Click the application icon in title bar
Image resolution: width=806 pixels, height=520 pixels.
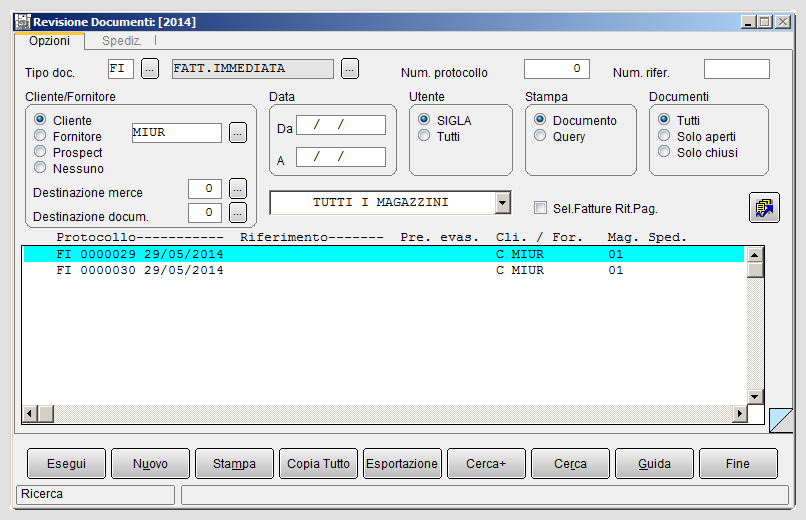[23, 22]
